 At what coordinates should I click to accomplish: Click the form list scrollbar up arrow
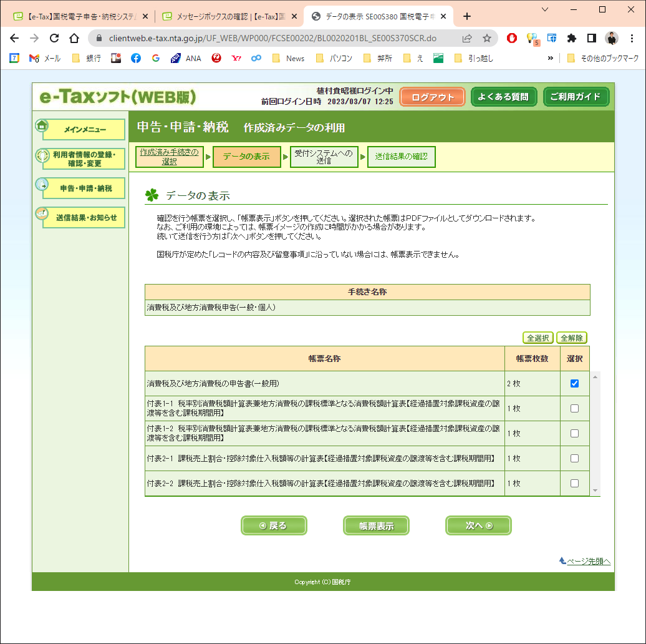pos(595,377)
